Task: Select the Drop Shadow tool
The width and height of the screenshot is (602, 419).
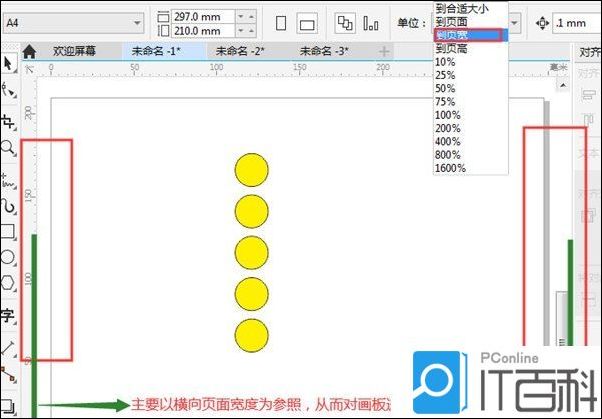Action: pyautogui.click(x=8, y=406)
